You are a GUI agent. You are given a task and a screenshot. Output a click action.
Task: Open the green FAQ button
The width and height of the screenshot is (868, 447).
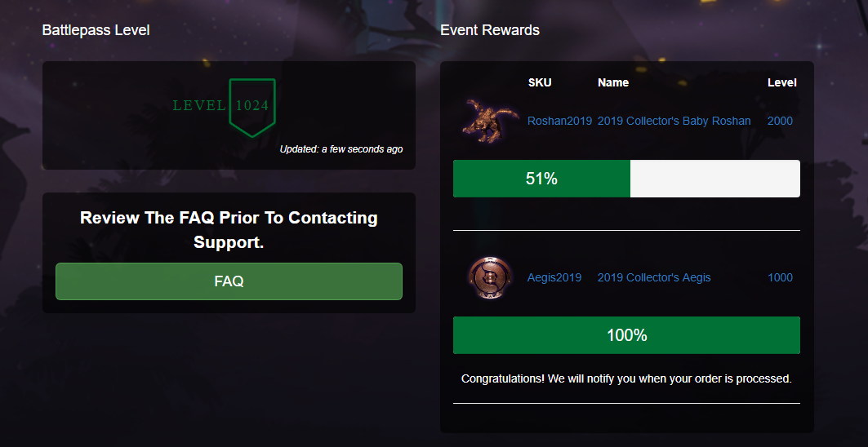point(229,281)
